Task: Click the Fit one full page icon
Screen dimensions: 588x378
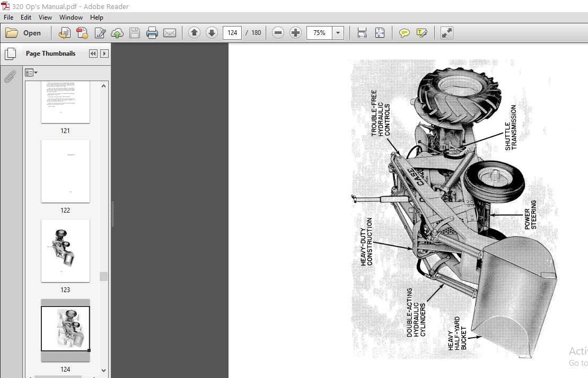Action: (x=380, y=33)
